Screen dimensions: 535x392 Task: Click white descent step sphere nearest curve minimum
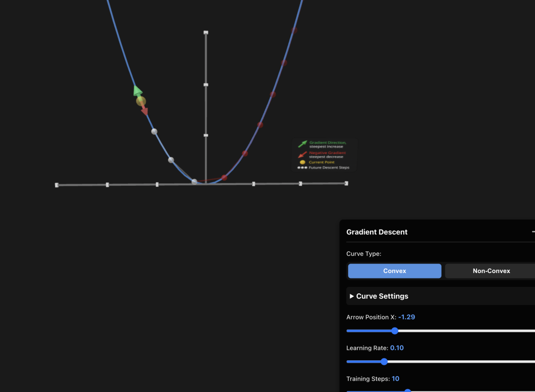(x=195, y=182)
